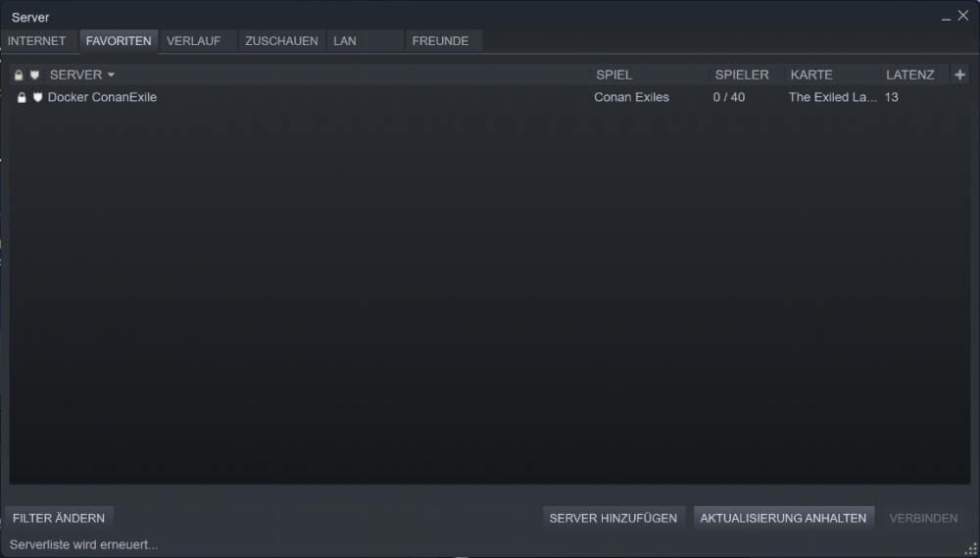Sort by the KARTE column header
980x558 pixels.
coord(832,76)
